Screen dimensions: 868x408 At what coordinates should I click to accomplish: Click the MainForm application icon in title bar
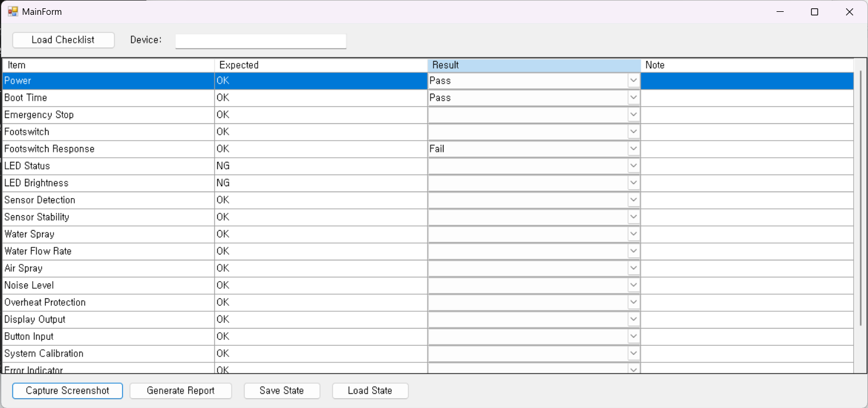pos(12,12)
